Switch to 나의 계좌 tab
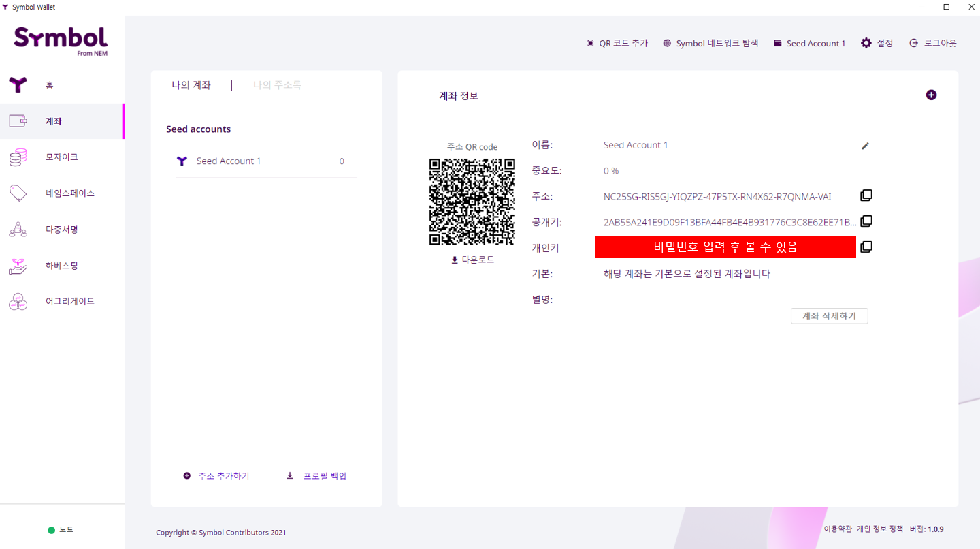 click(191, 85)
